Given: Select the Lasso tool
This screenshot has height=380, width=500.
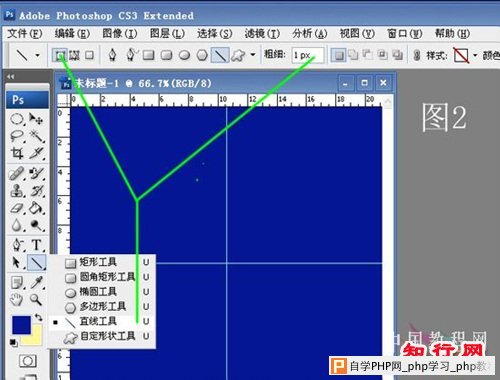Looking at the screenshot, I should [x=17, y=136].
